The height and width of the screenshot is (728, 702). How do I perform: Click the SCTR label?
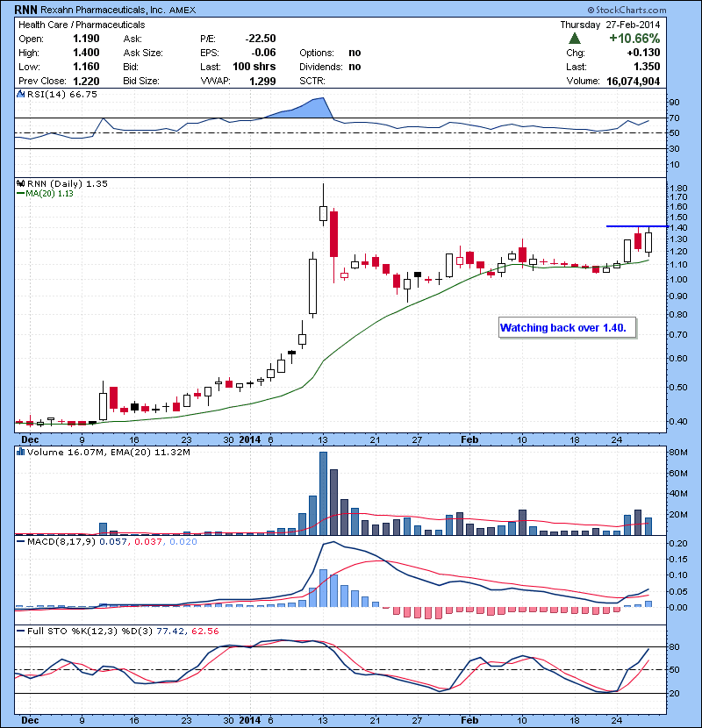tap(312, 82)
